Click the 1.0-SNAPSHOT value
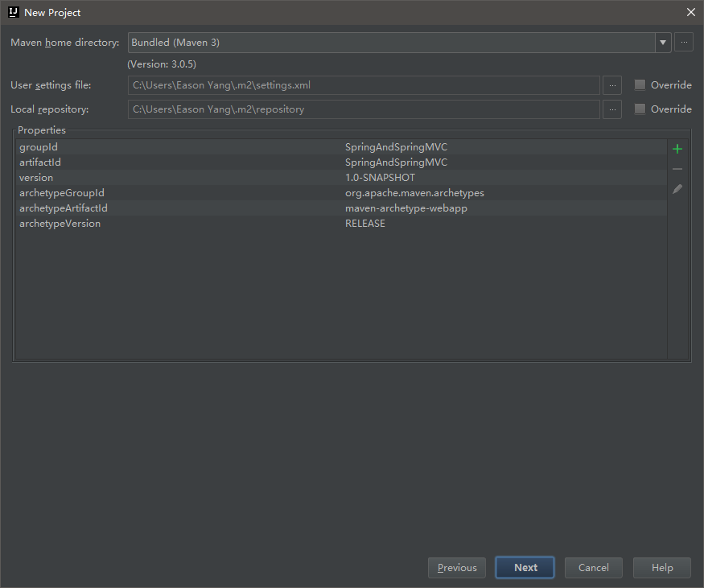The width and height of the screenshot is (704, 588). (x=380, y=178)
